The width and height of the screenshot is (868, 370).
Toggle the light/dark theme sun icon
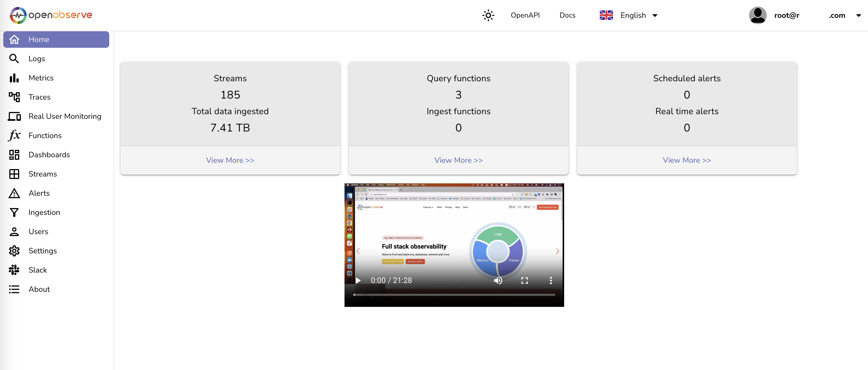pos(488,15)
